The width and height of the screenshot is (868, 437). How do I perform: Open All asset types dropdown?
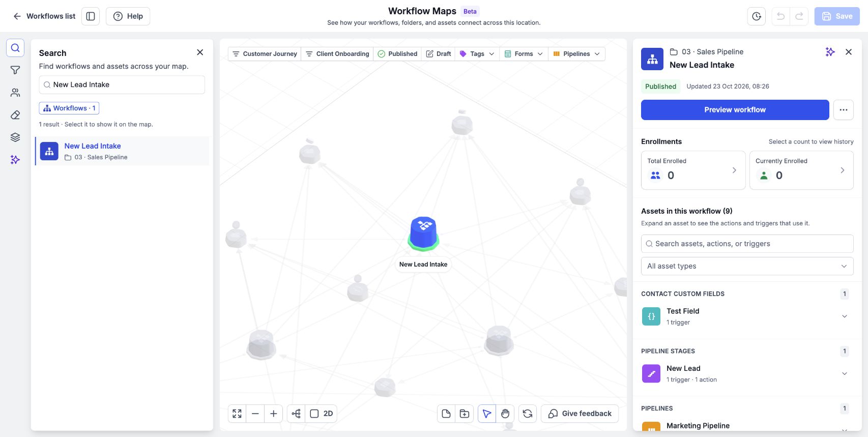747,266
